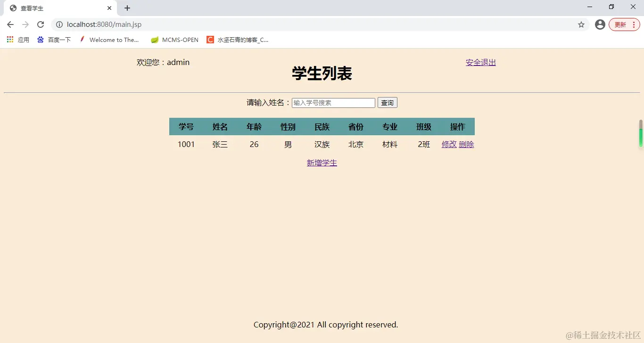Screen dimensions: 644x343
Task: Click 修改 to edit student 张三
Action: (449, 144)
